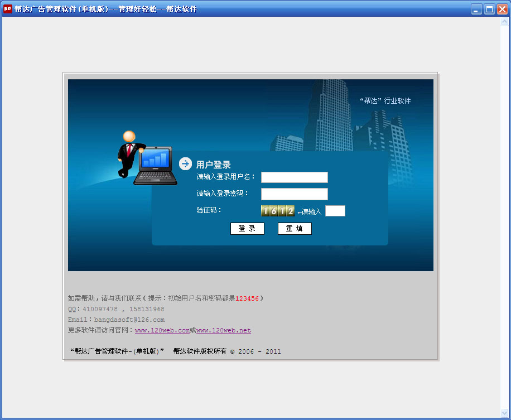Click the scrollbar down arrow
This screenshot has height=420, width=511.
pyautogui.click(x=504, y=413)
